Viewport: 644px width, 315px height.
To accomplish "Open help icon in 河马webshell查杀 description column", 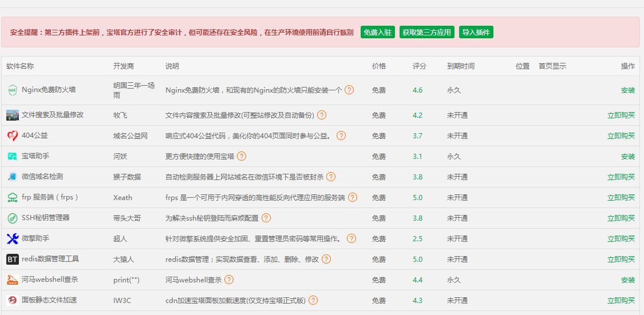I will tap(229, 280).
